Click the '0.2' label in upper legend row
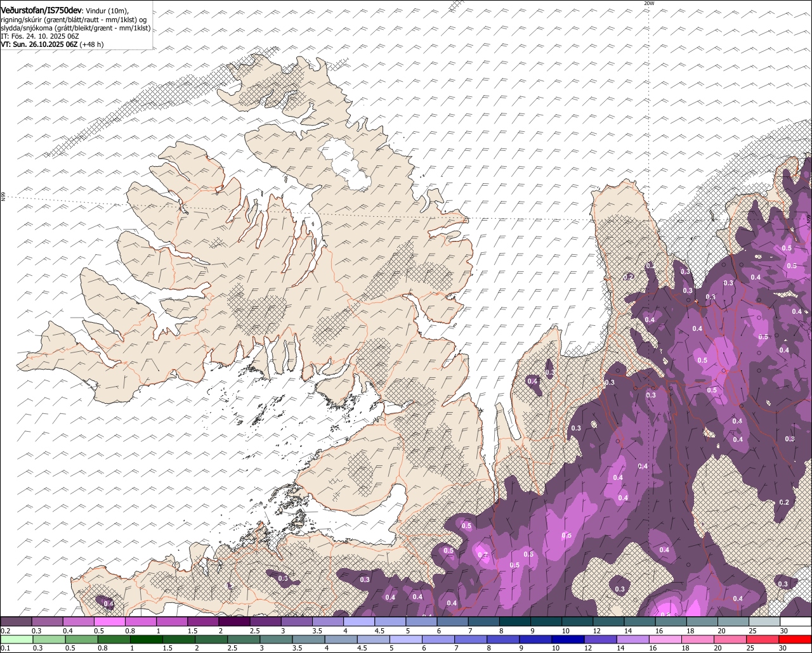Screen dimensions: 812x653 (x=5, y=631)
